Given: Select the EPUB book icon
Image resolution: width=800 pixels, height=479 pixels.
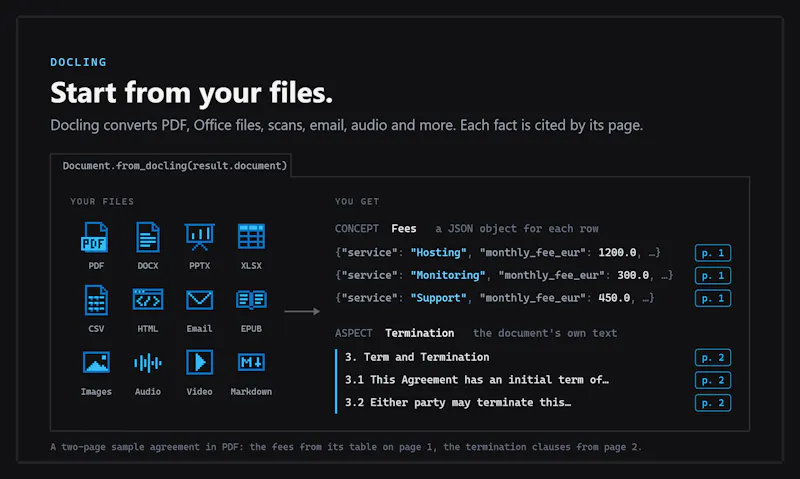Looking at the screenshot, I should (251, 299).
